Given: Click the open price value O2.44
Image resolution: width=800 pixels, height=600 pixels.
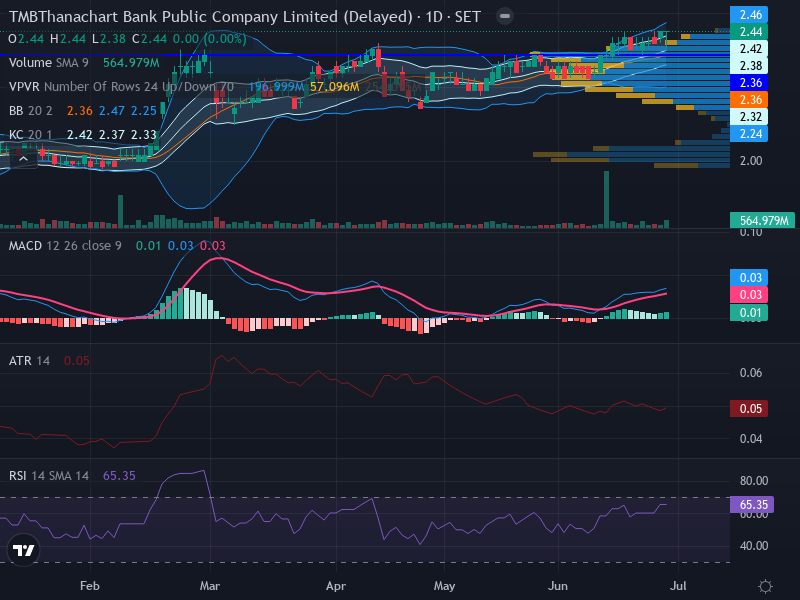Looking at the screenshot, I should click(26, 39).
